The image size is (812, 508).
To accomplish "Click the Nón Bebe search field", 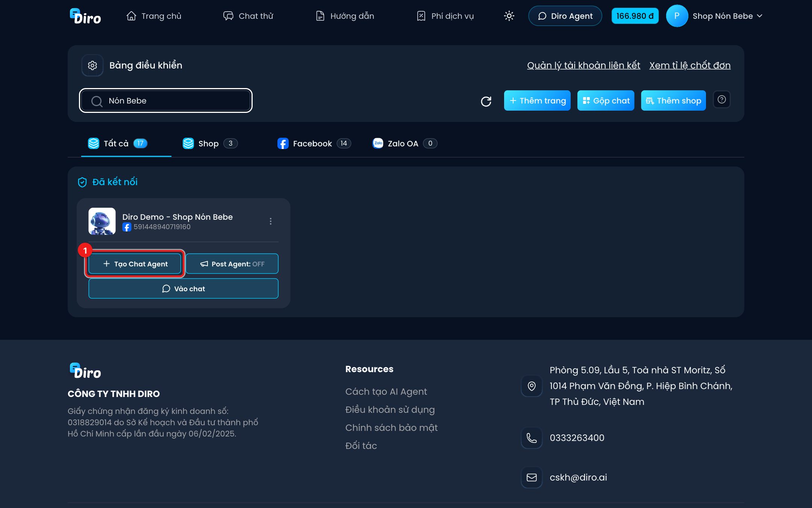I will click(166, 100).
